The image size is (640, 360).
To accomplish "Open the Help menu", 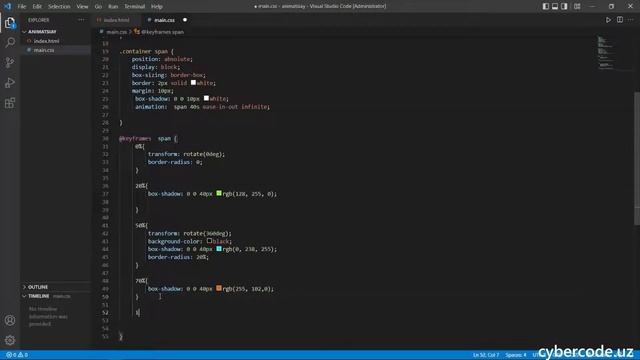I will click(x=157, y=7).
